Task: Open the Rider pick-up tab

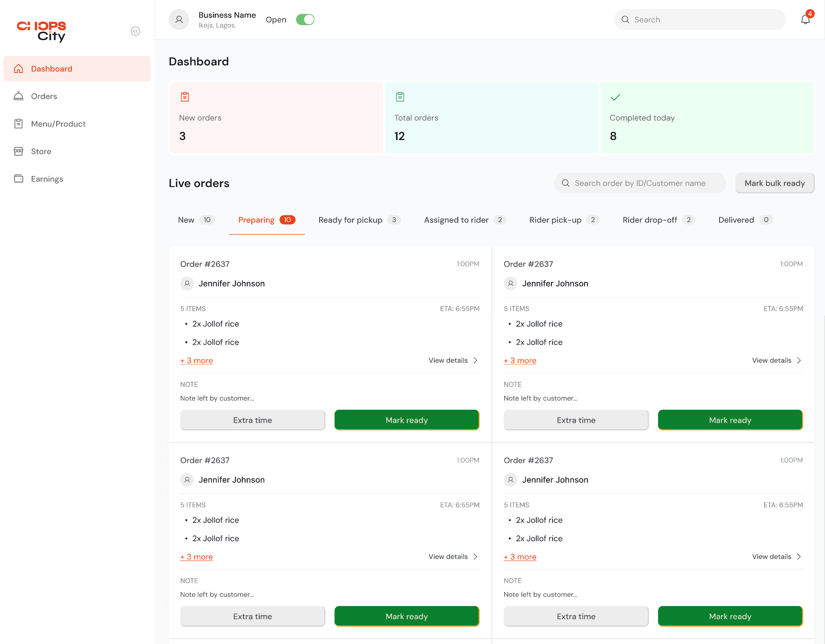Action: coord(564,220)
